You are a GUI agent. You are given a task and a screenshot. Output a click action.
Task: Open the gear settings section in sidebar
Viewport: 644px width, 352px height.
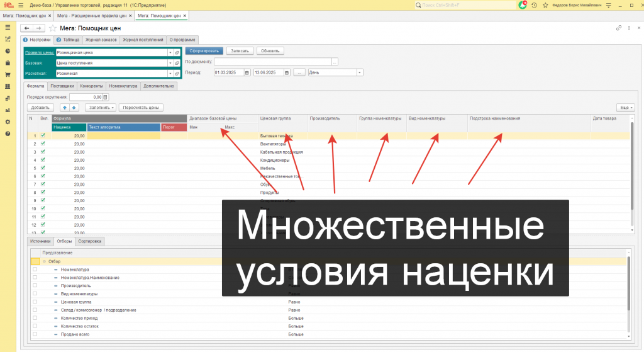click(x=8, y=122)
